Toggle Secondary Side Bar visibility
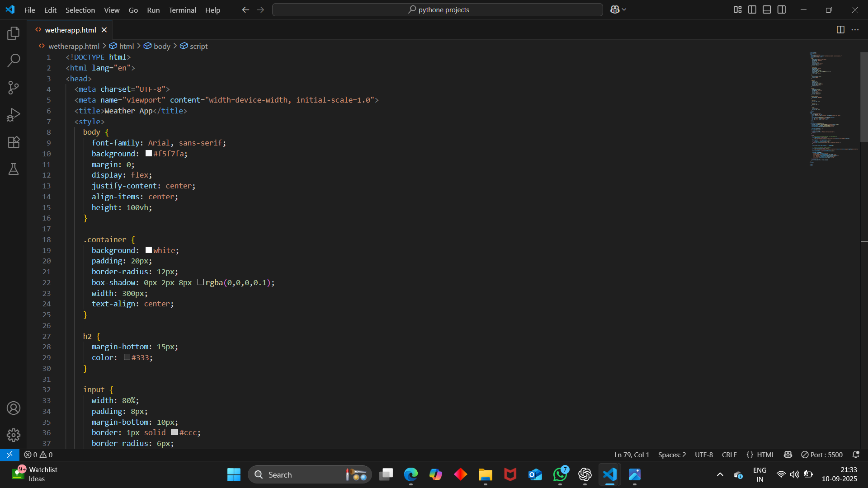Image resolution: width=868 pixels, height=488 pixels. coord(782,9)
